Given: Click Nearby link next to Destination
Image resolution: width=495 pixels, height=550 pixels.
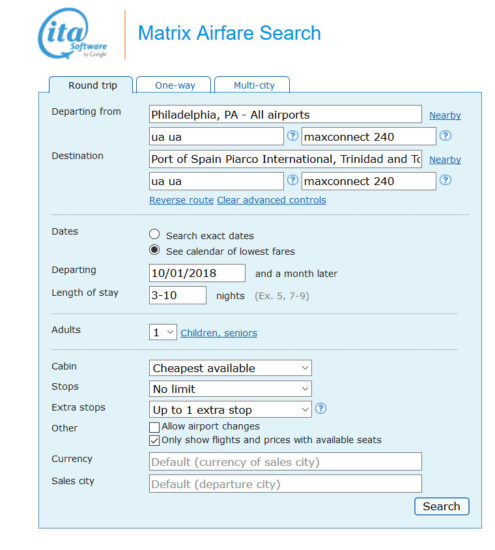Looking at the screenshot, I should tap(445, 160).
